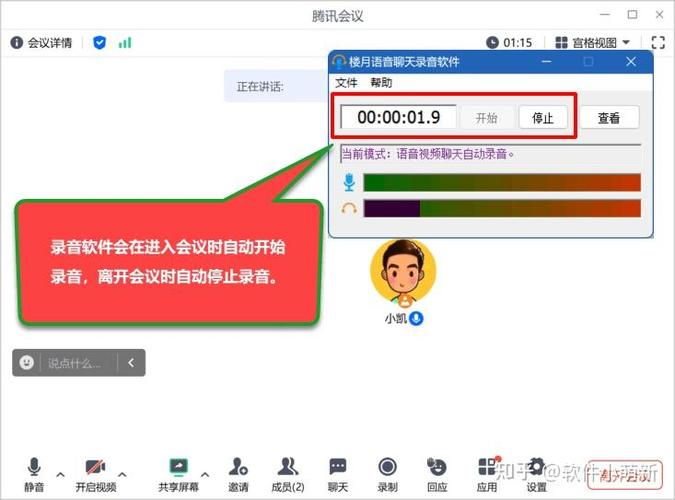Click Xiao Kai's avatar thumbnail
This screenshot has height=500, width=675.
pyautogui.click(x=403, y=272)
